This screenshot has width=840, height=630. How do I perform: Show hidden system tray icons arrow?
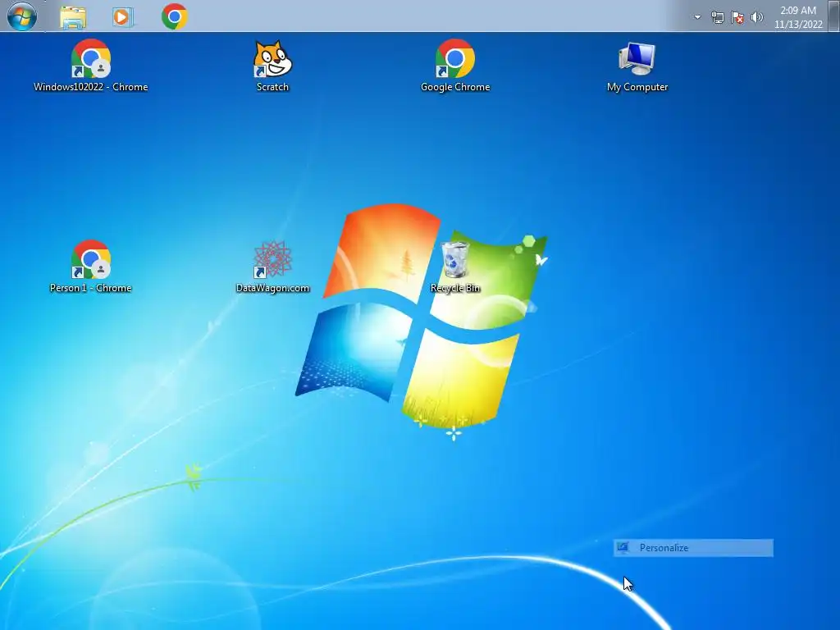coord(697,17)
